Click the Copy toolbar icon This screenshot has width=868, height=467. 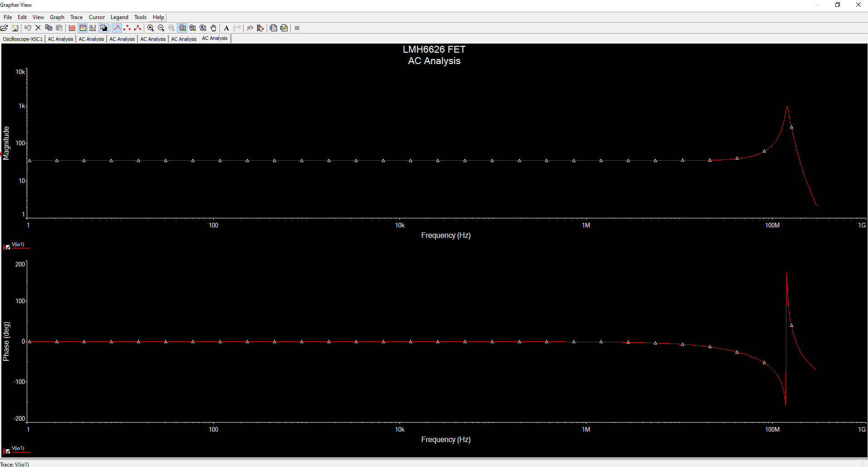tap(49, 28)
